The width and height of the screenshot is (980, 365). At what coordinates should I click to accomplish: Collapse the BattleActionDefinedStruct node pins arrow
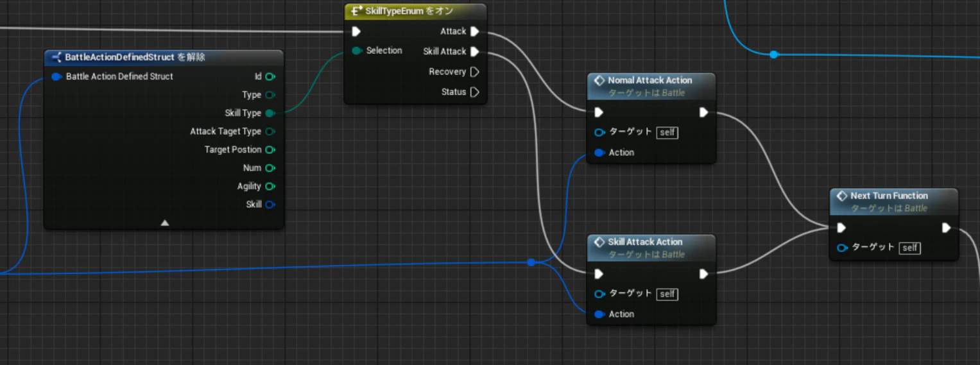(164, 223)
